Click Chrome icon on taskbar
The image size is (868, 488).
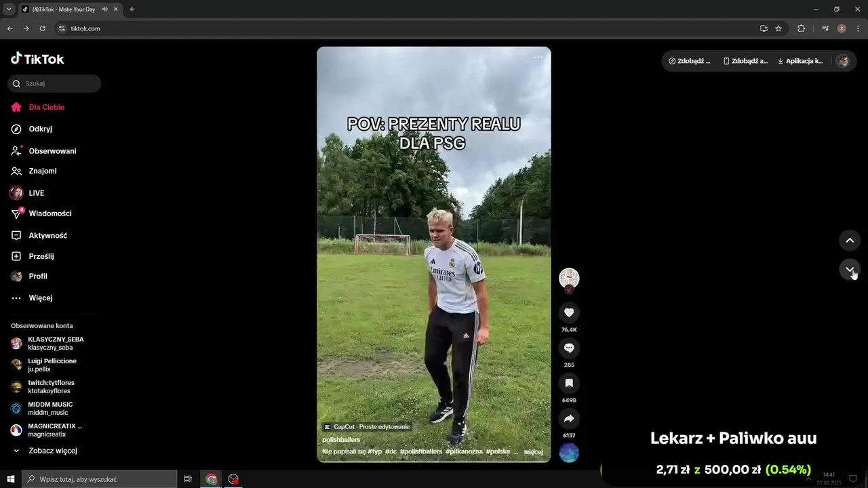coord(212,479)
